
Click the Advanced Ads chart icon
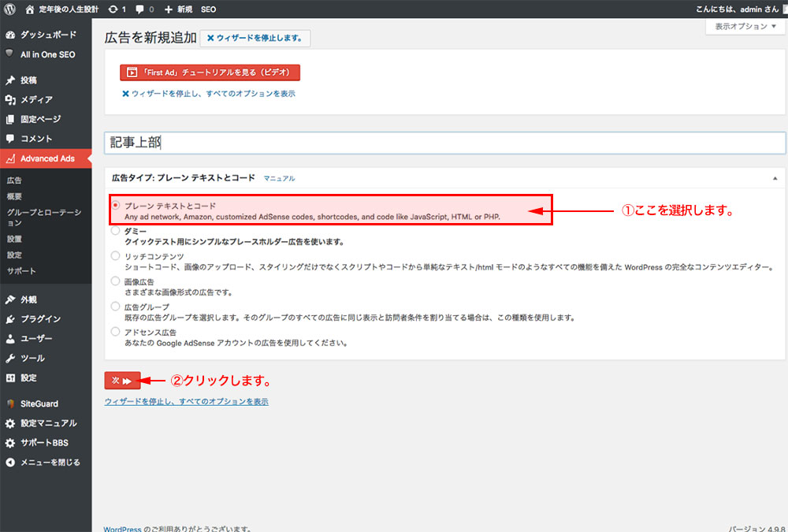[x=10, y=158]
